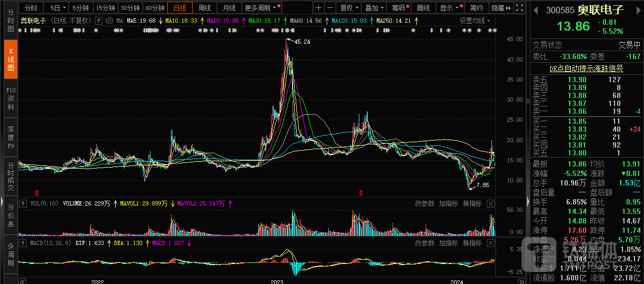This screenshot has height=284, width=644.
Task: Open moving average settings gear icon
Action: click(x=109, y=21)
